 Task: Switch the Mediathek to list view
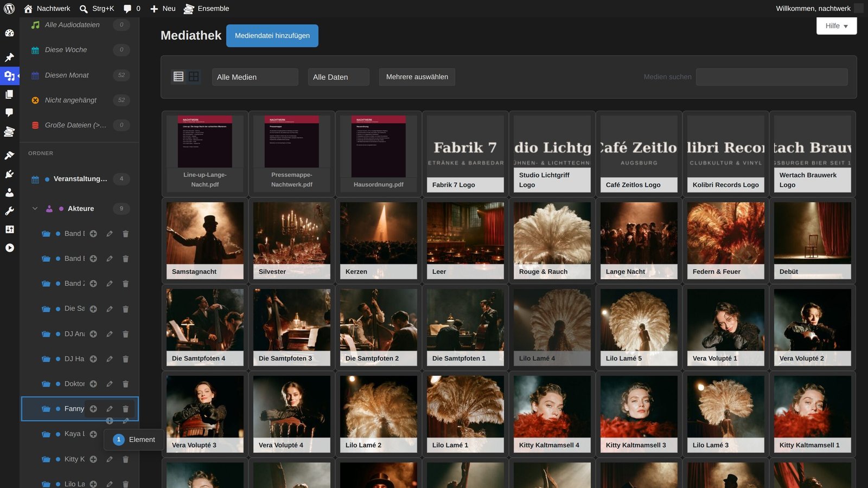click(178, 76)
